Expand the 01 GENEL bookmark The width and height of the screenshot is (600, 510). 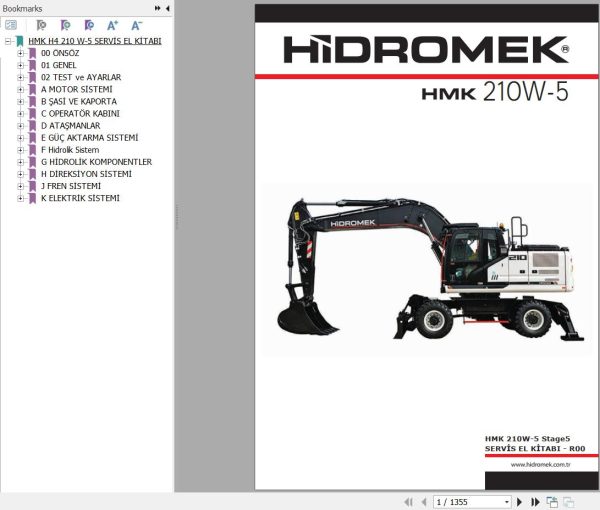coord(21,65)
